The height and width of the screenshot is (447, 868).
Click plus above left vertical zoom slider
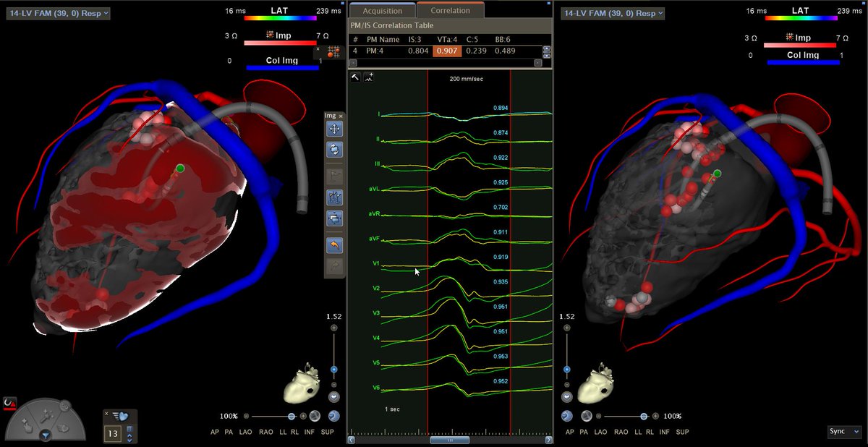point(334,328)
